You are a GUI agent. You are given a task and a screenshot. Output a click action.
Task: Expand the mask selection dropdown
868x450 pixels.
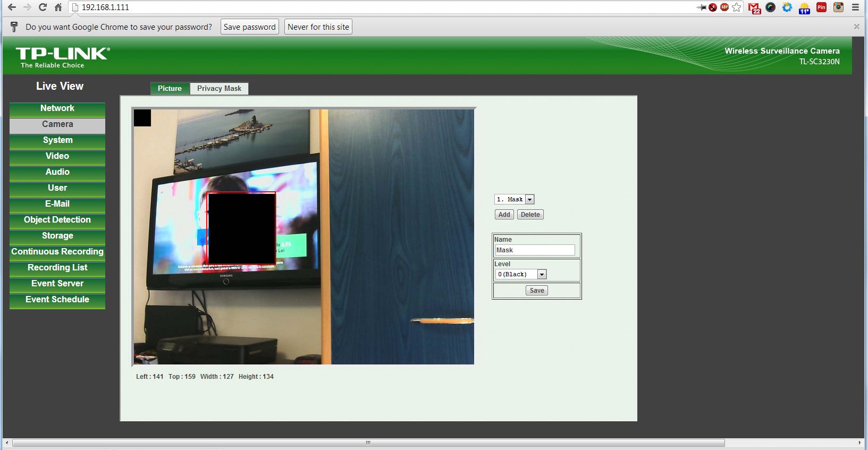529,199
